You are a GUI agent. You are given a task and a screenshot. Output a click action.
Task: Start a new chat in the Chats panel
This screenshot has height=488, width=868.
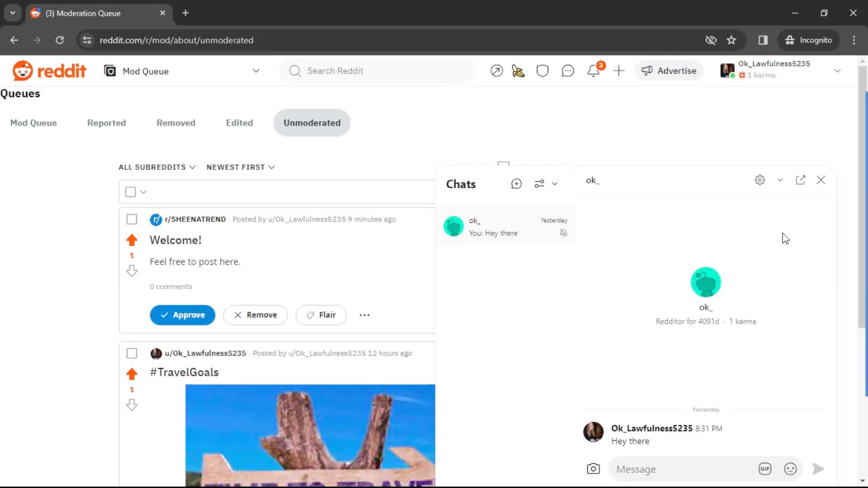coord(516,184)
